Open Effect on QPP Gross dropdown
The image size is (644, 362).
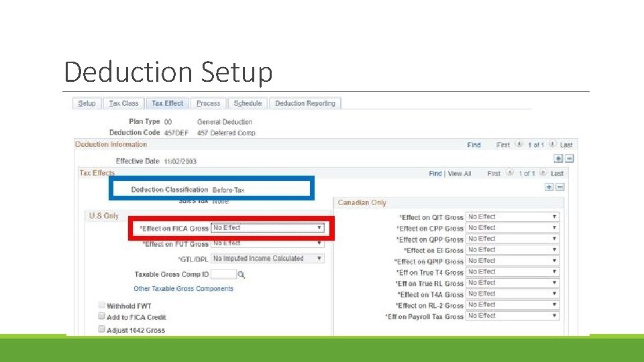513,239
